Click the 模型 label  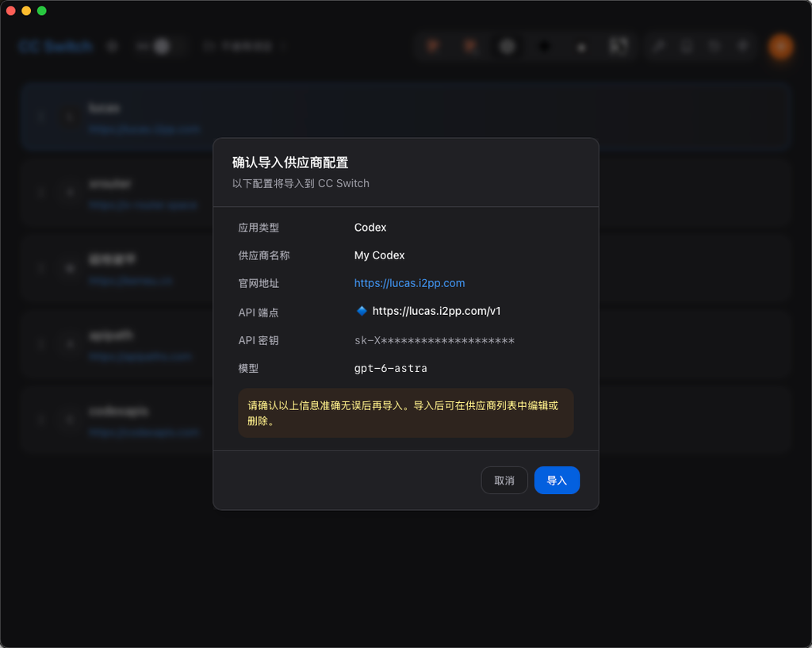point(248,368)
